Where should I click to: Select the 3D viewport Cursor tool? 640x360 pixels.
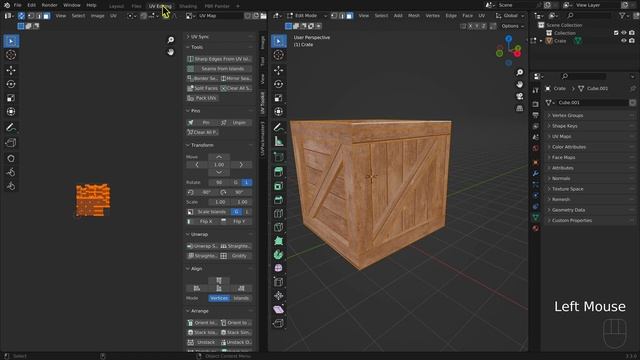(x=279, y=55)
